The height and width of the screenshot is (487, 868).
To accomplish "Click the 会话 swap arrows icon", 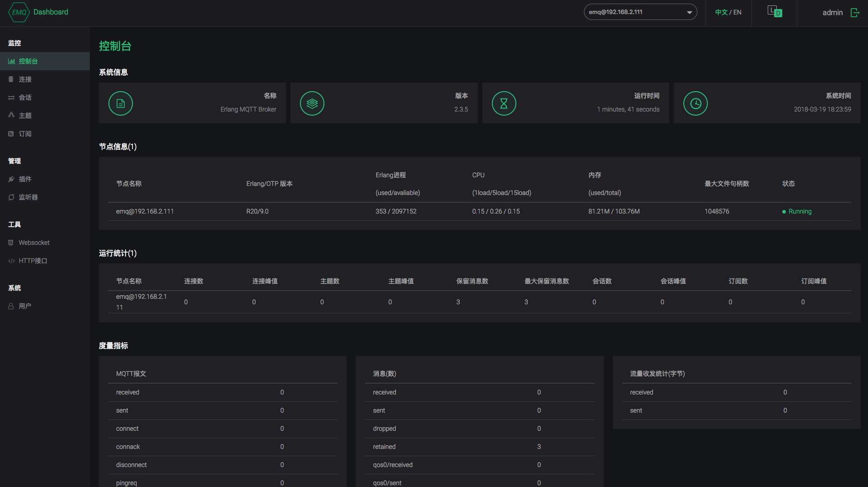I will tap(11, 97).
